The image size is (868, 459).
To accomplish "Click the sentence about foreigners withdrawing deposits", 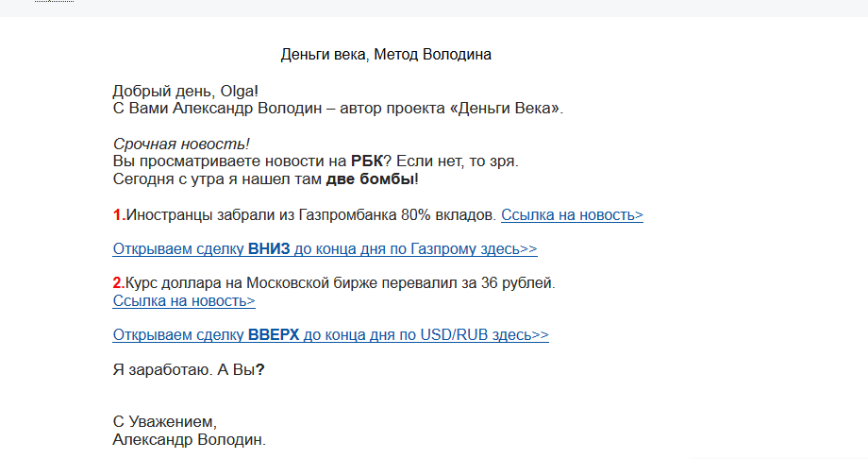I will tap(311, 215).
